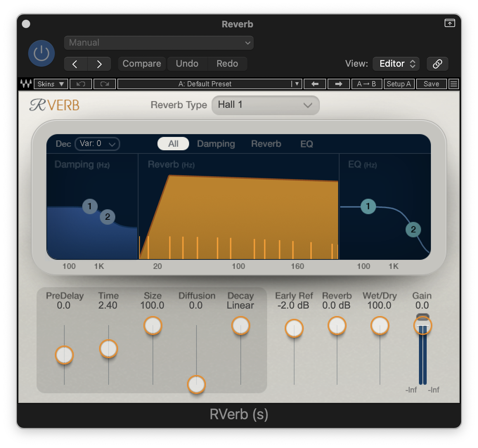Click the Early Ref slider knob
Image resolution: width=478 pixels, height=448 pixels.
(294, 328)
